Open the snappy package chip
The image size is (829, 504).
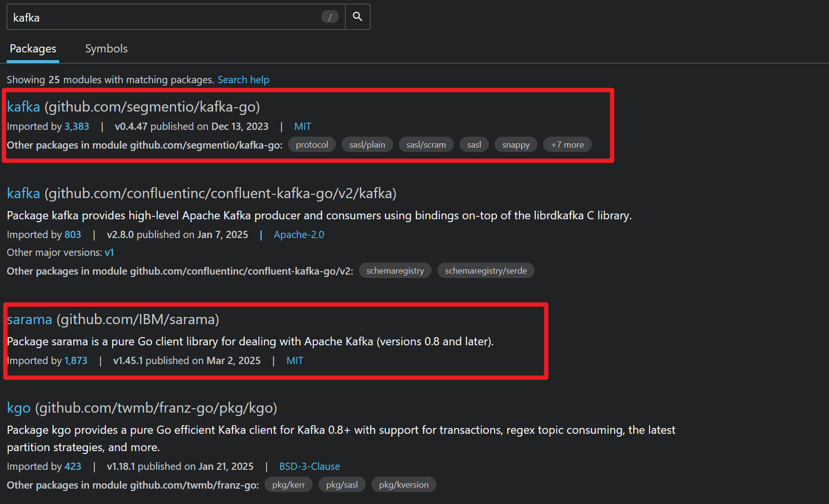click(x=516, y=145)
